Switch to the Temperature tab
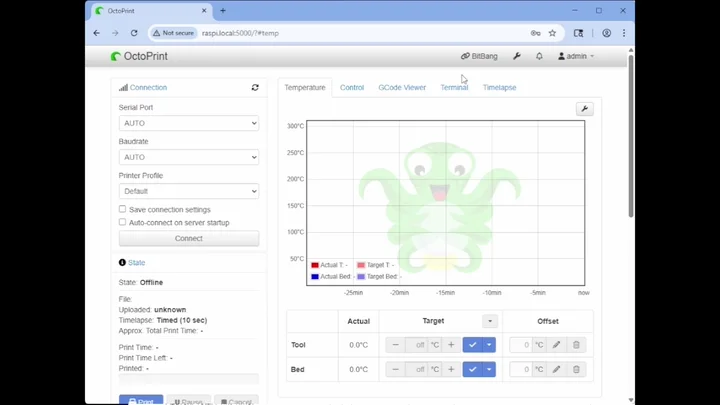The height and width of the screenshot is (405, 720). (x=305, y=87)
